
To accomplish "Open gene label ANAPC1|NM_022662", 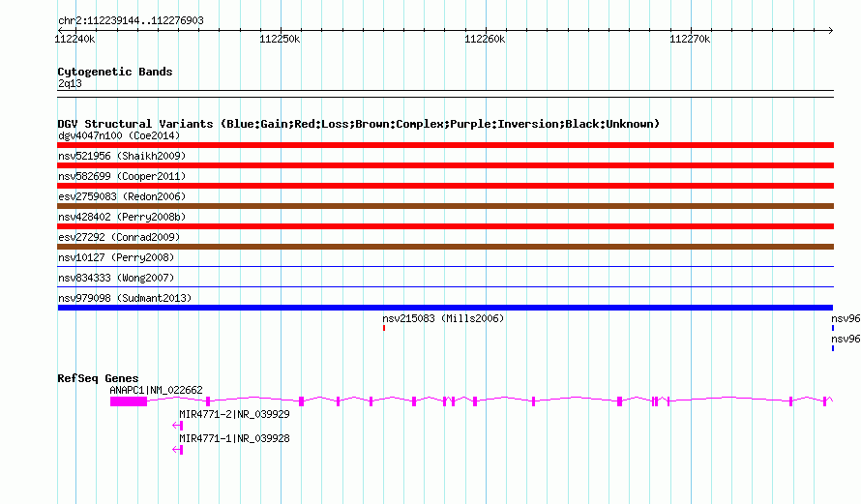I will (x=156, y=390).
